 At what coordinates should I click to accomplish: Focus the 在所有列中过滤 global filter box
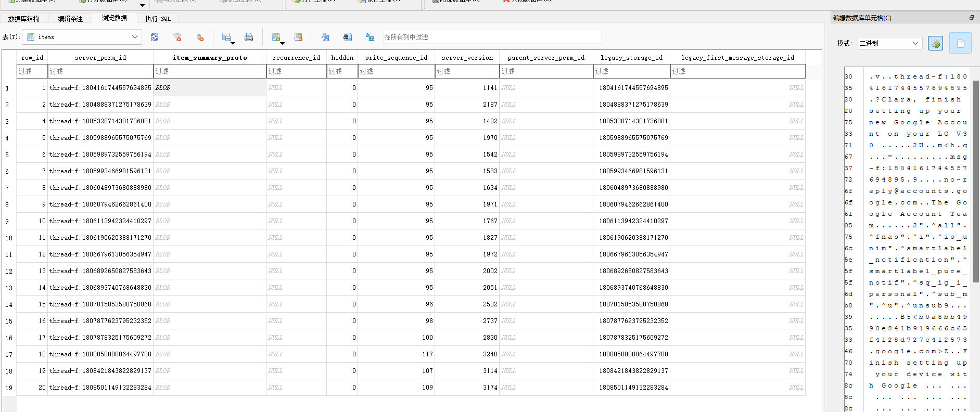click(x=492, y=37)
